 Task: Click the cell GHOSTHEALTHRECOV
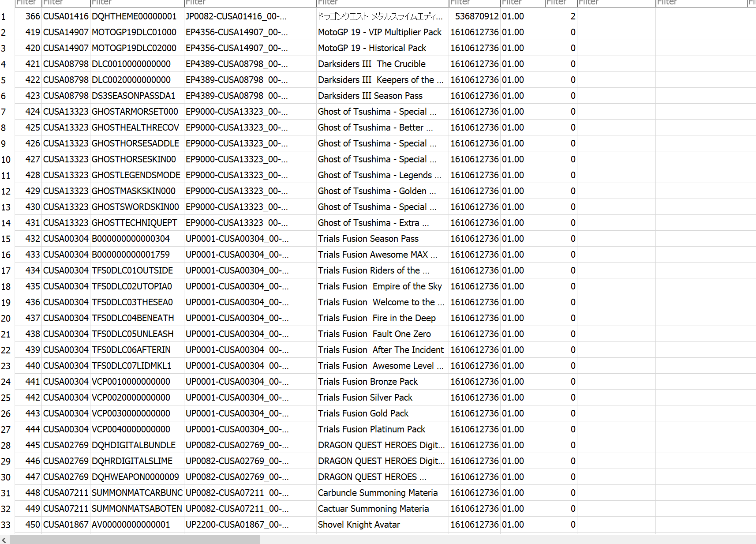[x=137, y=128]
